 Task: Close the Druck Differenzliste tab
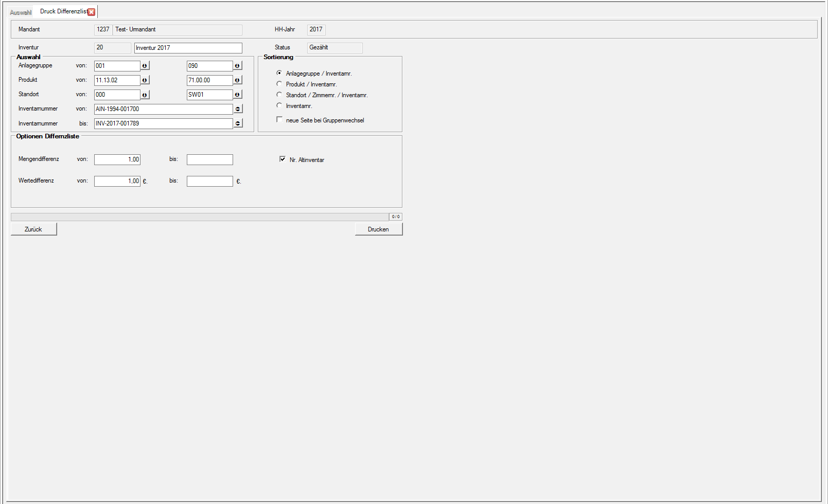[x=92, y=12]
